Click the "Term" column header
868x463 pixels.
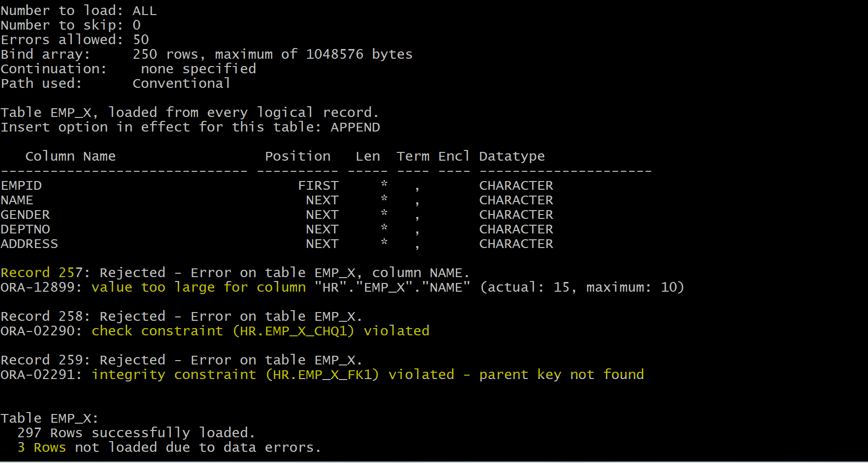click(413, 156)
